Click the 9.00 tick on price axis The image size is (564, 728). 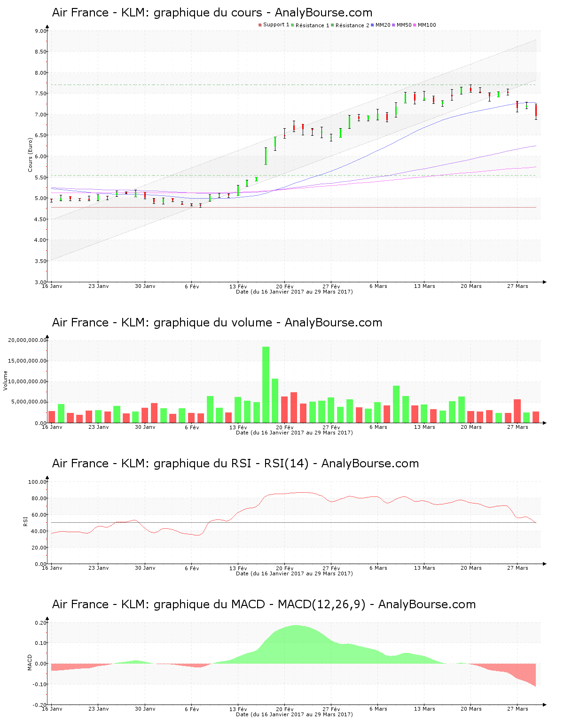[40, 31]
